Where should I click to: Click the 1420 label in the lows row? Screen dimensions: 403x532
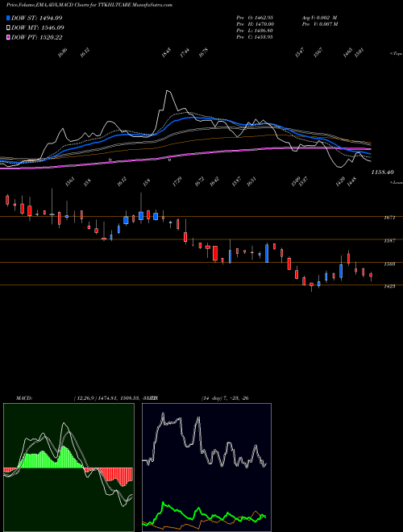click(x=341, y=181)
